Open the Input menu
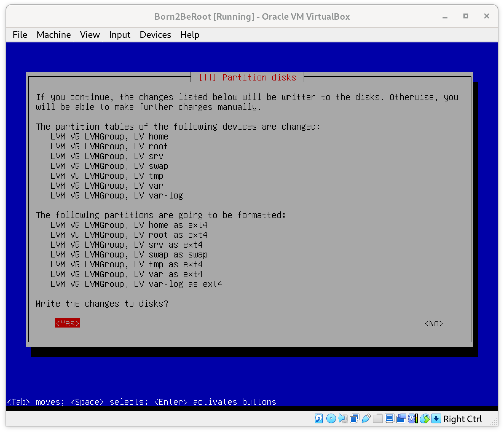Image resolution: width=504 pixels, height=432 pixels. 120,35
